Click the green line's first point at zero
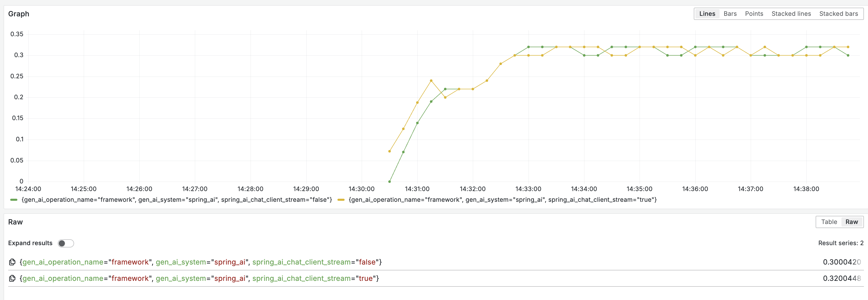 pyautogui.click(x=390, y=182)
